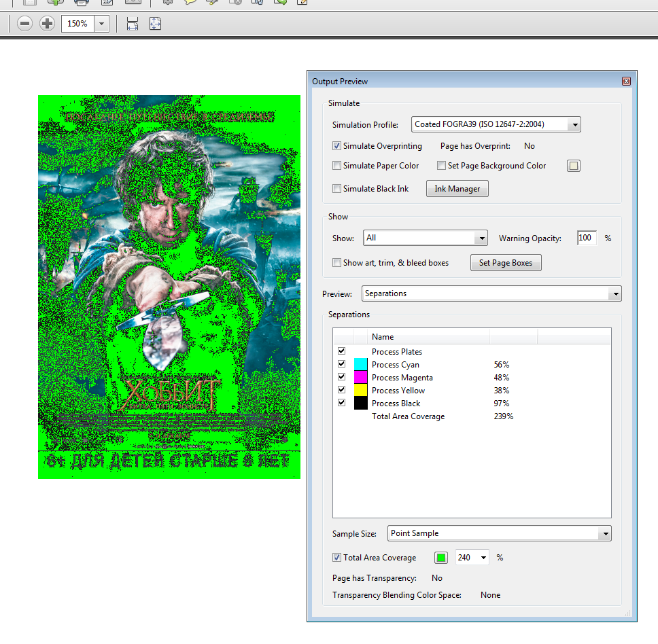658x644 pixels.
Task: Click the Hobbit poster page preview
Action: pyautogui.click(x=169, y=287)
